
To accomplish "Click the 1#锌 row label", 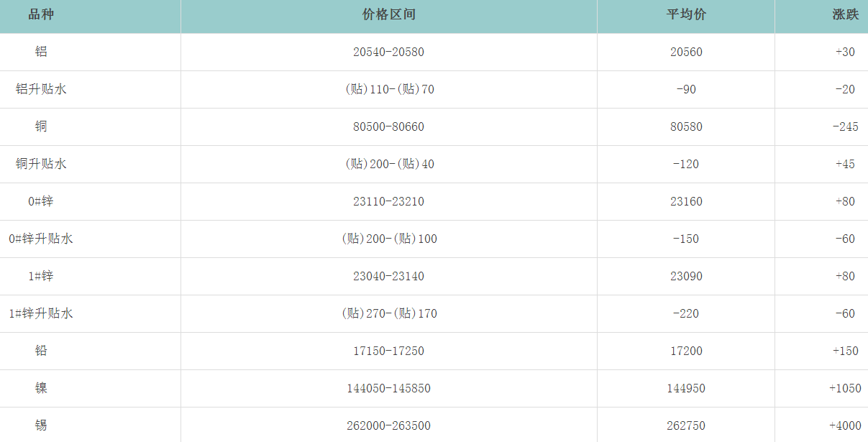I will (x=41, y=276).
